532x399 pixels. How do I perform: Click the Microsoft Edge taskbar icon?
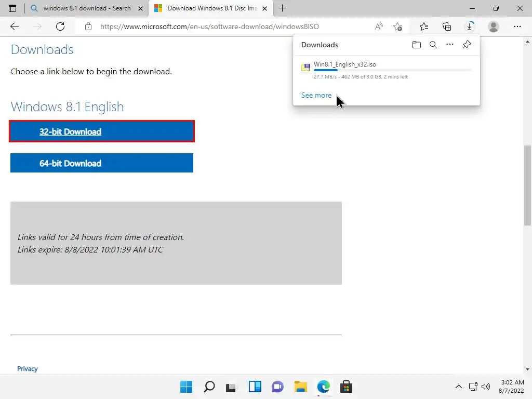(323, 387)
